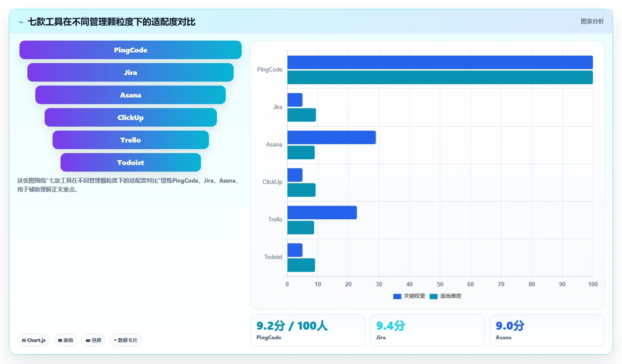Open the 9.4分 Jira data card
The width and height of the screenshot is (622, 364).
(427, 330)
